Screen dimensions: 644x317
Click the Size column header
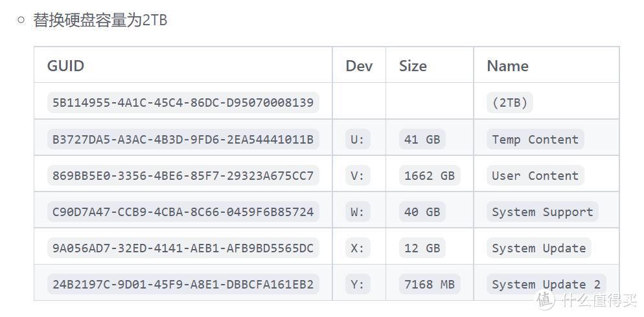coord(413,66)
